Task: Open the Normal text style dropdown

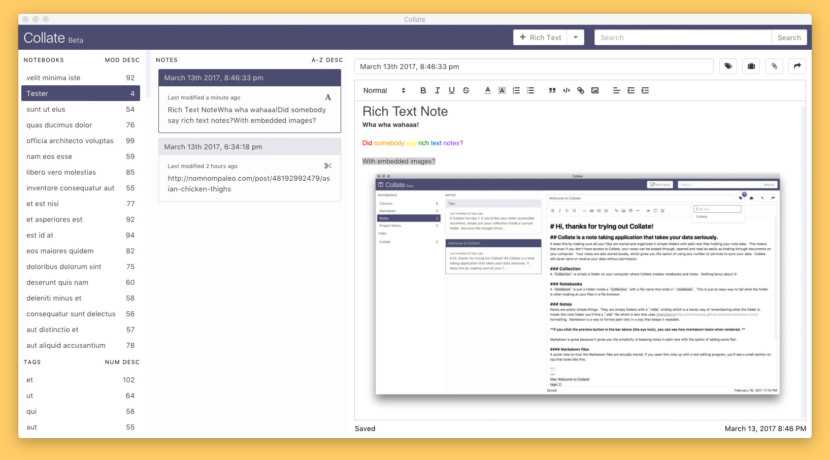Action: [x=383, y=90]
